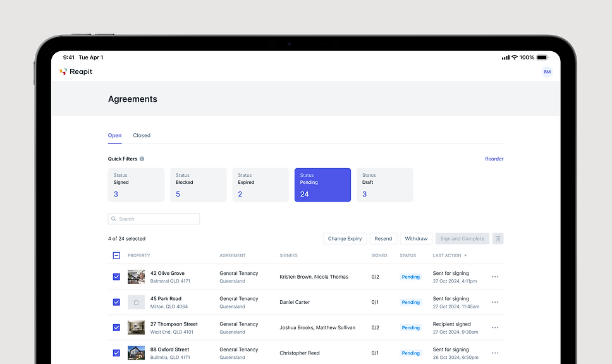The width and height of the screenshot is (612, 364).
Task: Uncheck the 45 Park Road row
Action: tap(116, 302)
